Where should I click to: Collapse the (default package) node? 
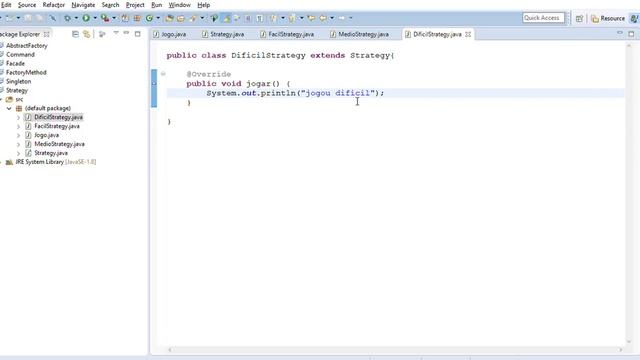(9, 109)
